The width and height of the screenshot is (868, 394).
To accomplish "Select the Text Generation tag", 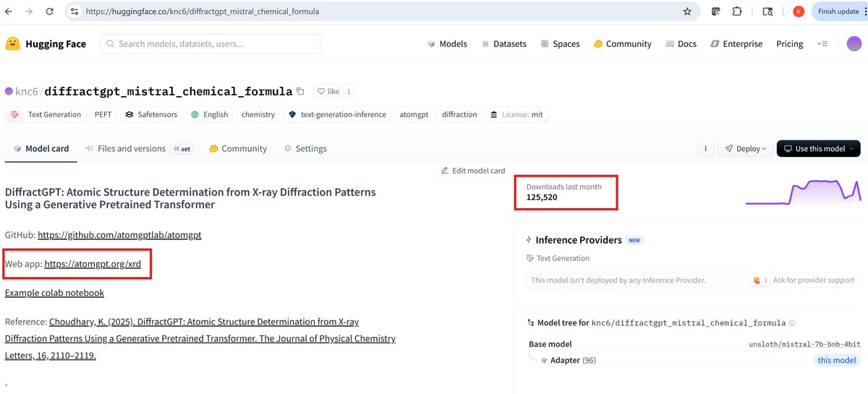I will (x=46, y=114).
